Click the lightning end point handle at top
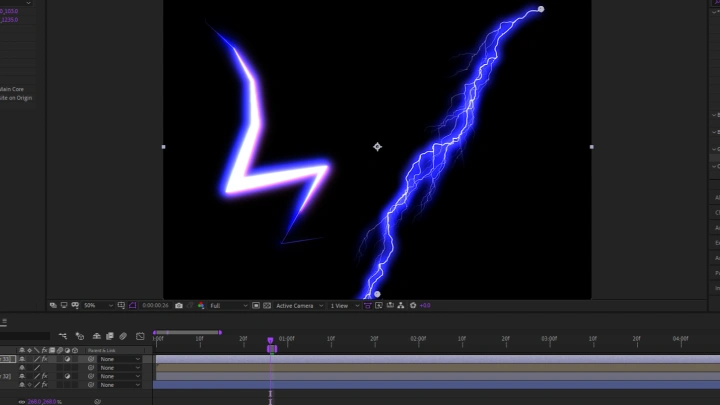 click(x=541, y=9)
